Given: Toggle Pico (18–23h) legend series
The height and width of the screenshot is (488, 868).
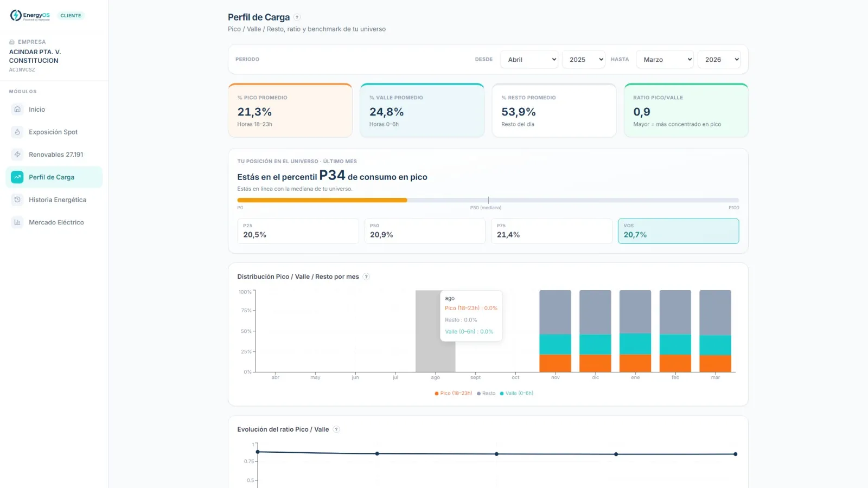Looking at the screenshot, I should click(454, 393).
